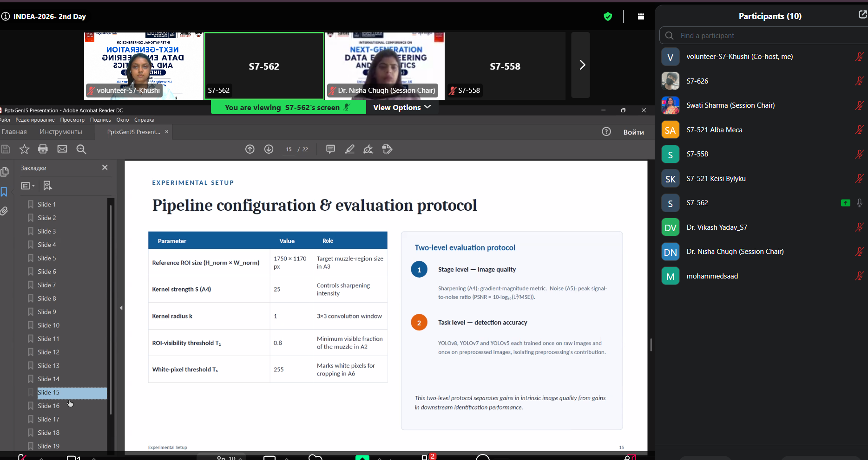Click the print icon in Acrobat toolbar

tap(43, 149)
